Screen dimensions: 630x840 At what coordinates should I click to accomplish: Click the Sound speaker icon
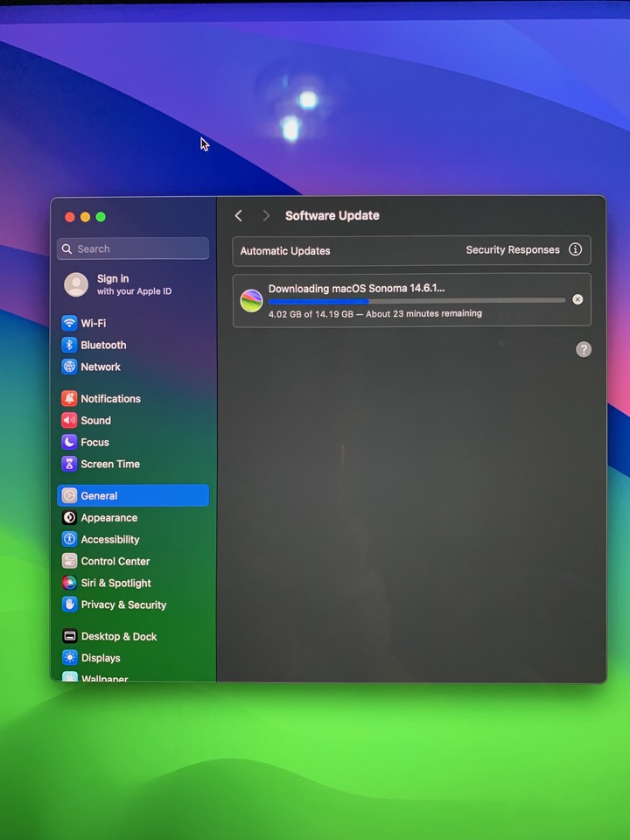tap(69, 420)
